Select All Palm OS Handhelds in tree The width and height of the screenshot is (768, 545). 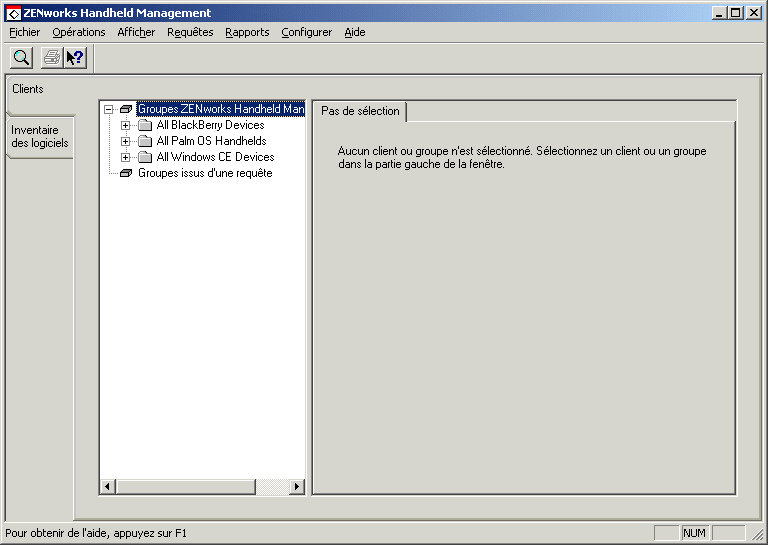pos(212,142)
